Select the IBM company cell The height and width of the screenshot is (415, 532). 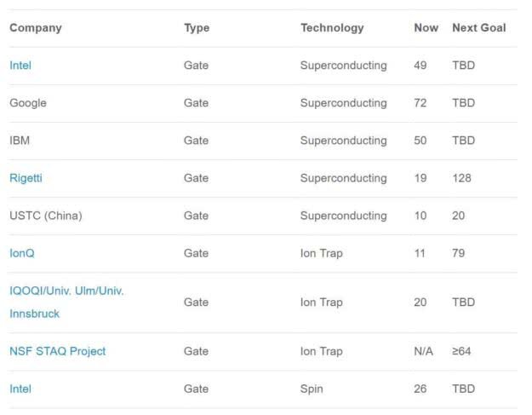coord(20,141)
